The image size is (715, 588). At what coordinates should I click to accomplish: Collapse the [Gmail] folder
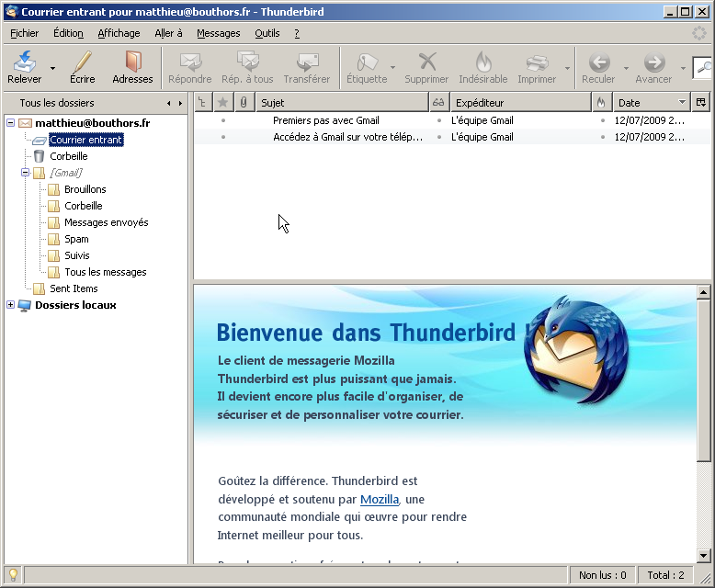click(x=25, y=173)
